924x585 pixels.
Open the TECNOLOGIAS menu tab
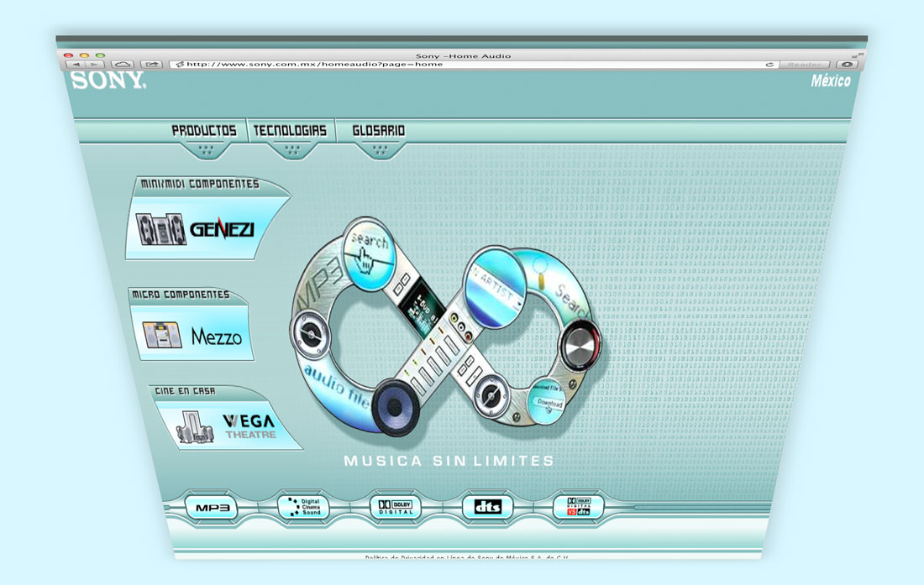[290, 131]
